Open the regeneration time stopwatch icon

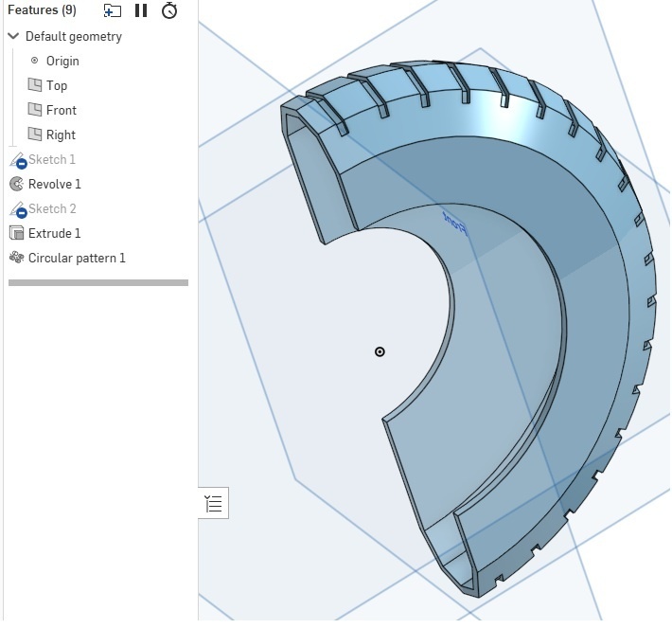point(169,10)
